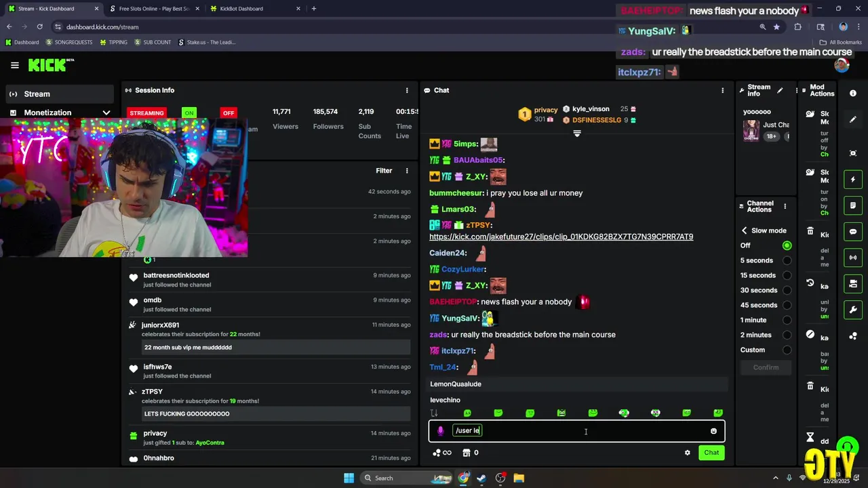Open the jakefuture27 clip link in chat

[561, 237]
